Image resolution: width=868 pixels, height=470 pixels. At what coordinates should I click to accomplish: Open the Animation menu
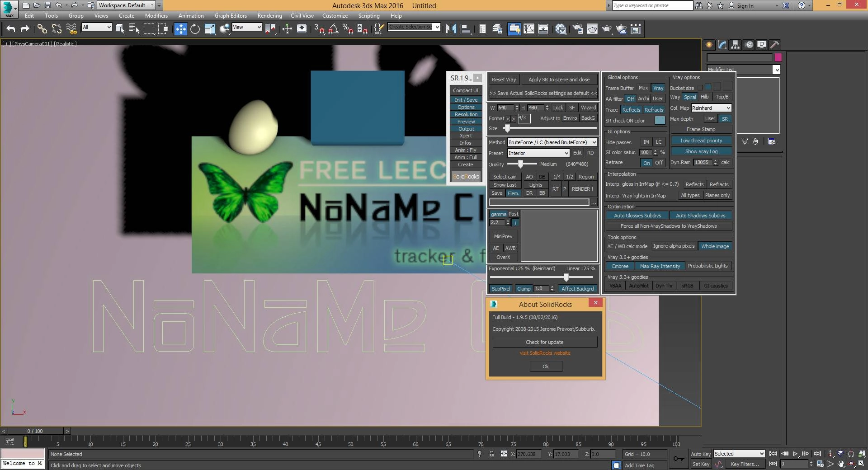[191, 16]
